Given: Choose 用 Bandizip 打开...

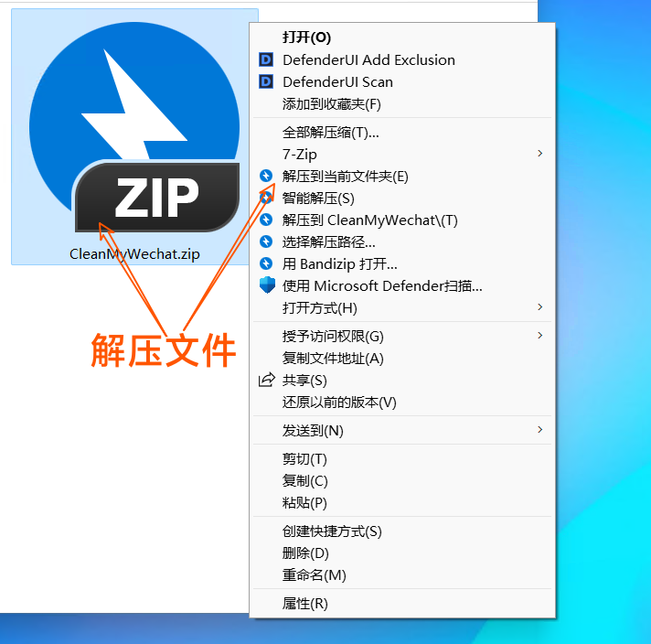Looking at the screenshot, I should click(x=402, y=264).
